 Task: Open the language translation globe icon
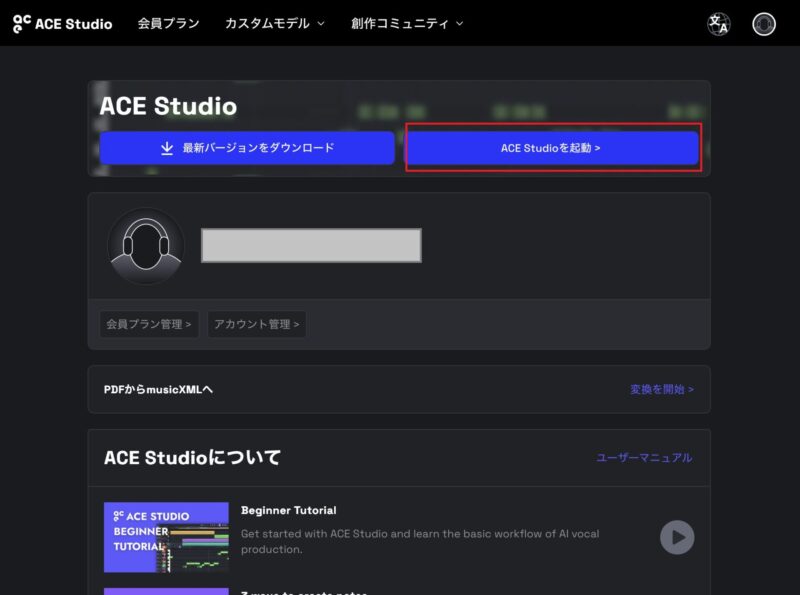[x=718, y=23]
